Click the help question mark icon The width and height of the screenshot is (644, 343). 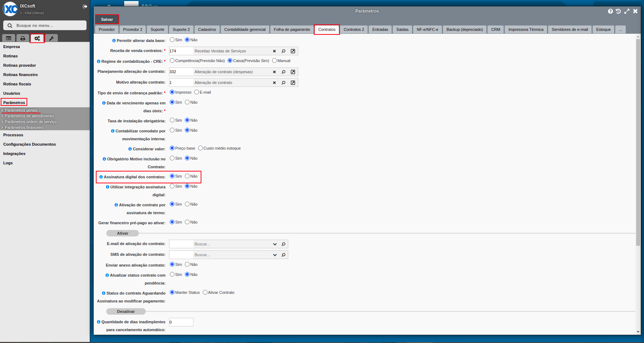pos(610,11)
